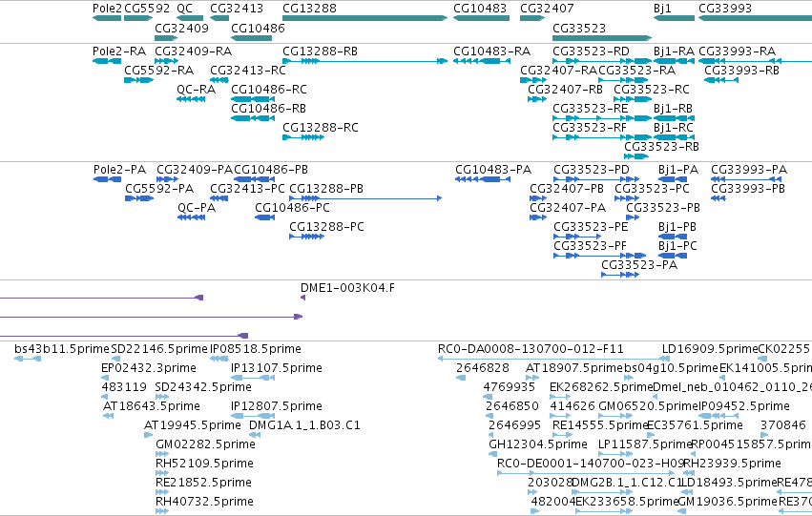Select the CG33993-RB transcript label
812x516 pixels.
coord(742,71)
